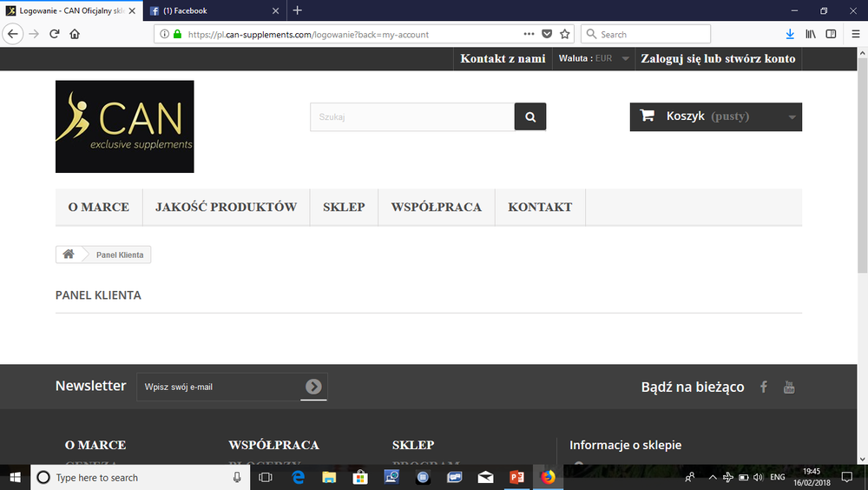Open the Firefox hamburger menu
The height and width of the screenshot is (490, 868).
pyautogui.click(x=855, y=35)
